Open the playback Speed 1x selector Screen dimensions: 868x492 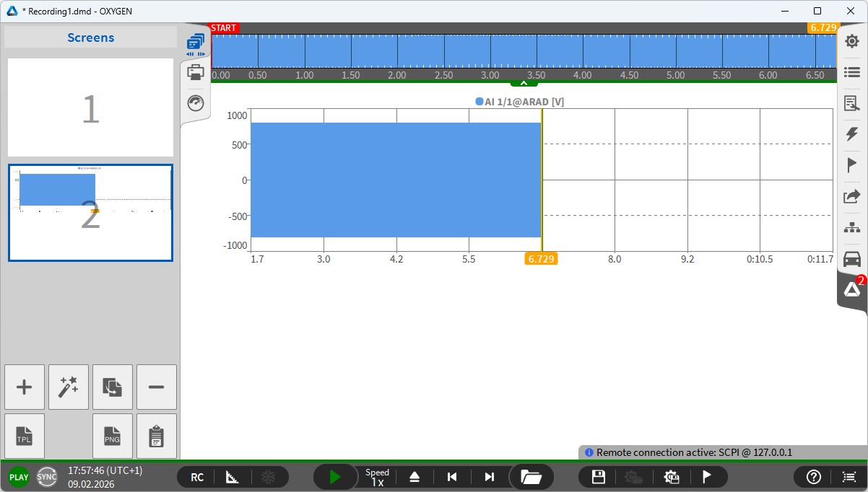tap(377, 477)
